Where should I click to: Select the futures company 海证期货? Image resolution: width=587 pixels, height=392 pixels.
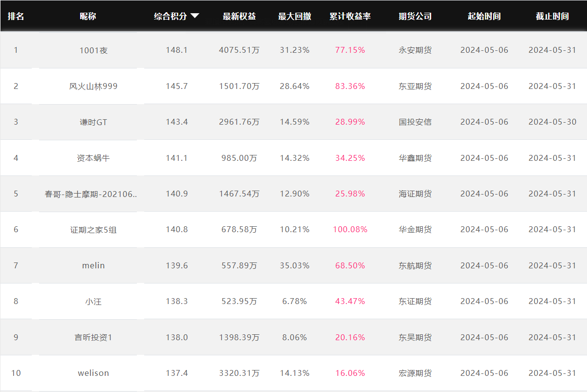pyautogui.click(x=415, y=194)
